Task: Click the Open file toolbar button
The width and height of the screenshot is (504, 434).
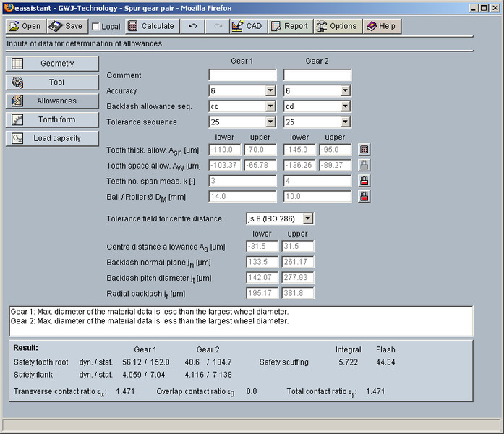Action: (25, 26)
